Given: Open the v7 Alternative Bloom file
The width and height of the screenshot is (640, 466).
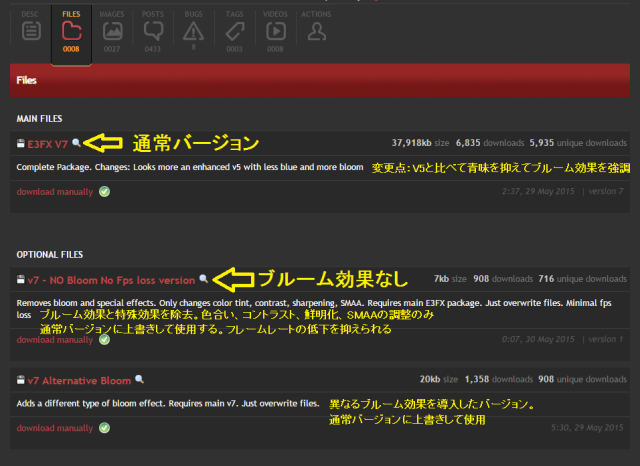Looking at the screenshot, I should [79, 381].
